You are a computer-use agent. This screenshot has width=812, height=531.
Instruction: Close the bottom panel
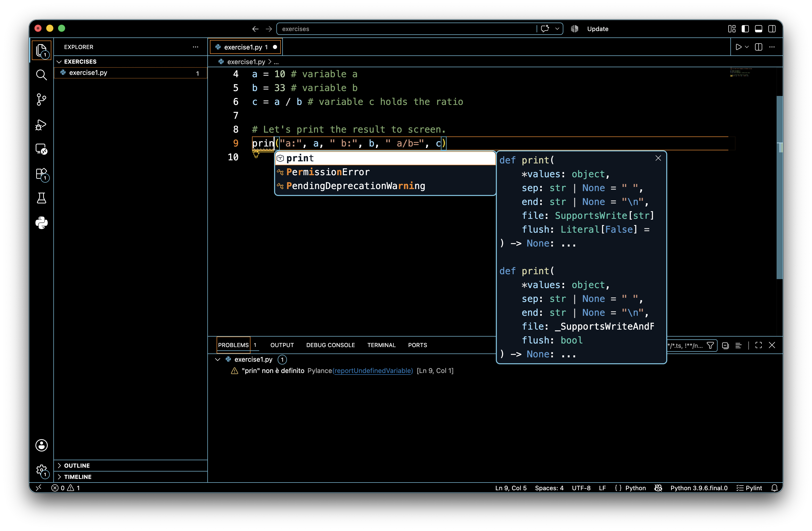772,346
